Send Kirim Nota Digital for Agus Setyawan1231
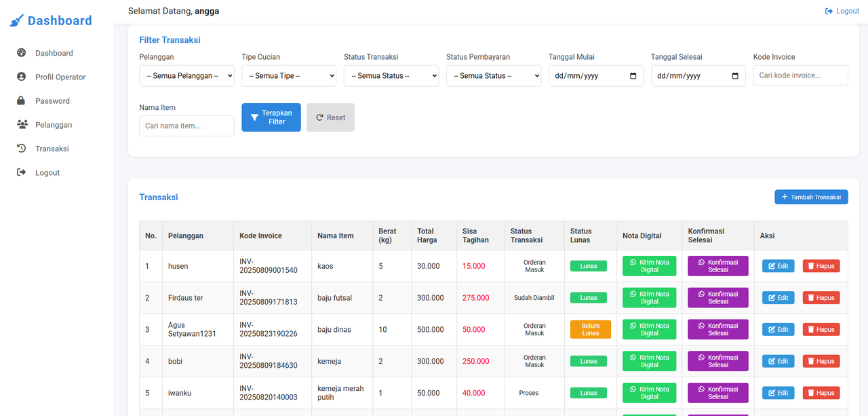The image size is (868, 416). (649, 329)
